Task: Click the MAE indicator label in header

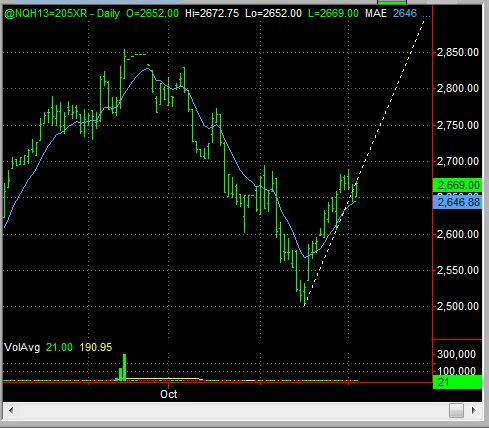Action: [376, 13]
